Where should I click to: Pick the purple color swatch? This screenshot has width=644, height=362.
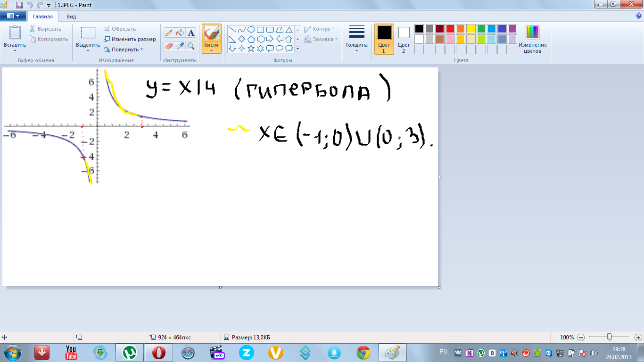click(512, 29)
